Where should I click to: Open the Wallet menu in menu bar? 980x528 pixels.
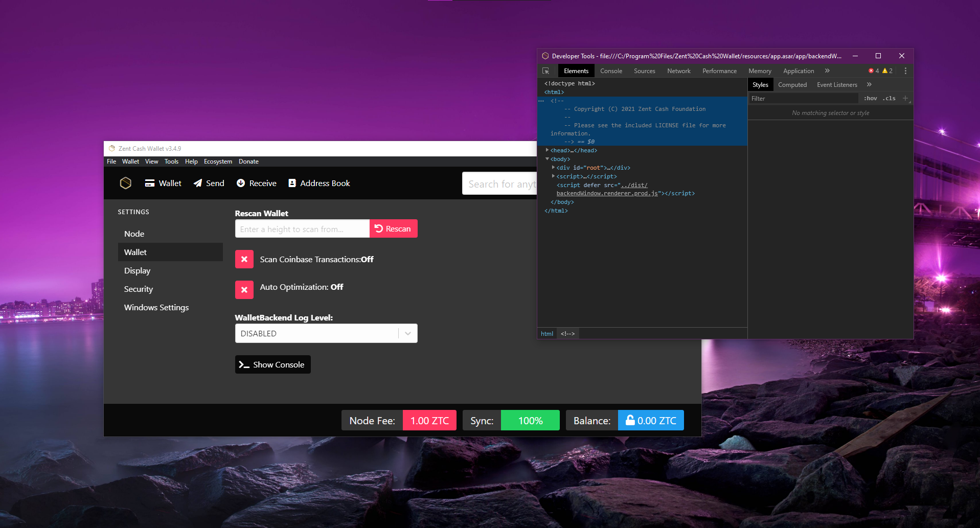point(130,162)
